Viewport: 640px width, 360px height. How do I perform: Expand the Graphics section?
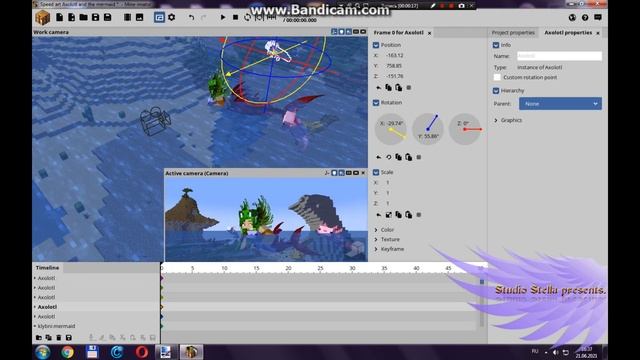[x=496, y=120]
